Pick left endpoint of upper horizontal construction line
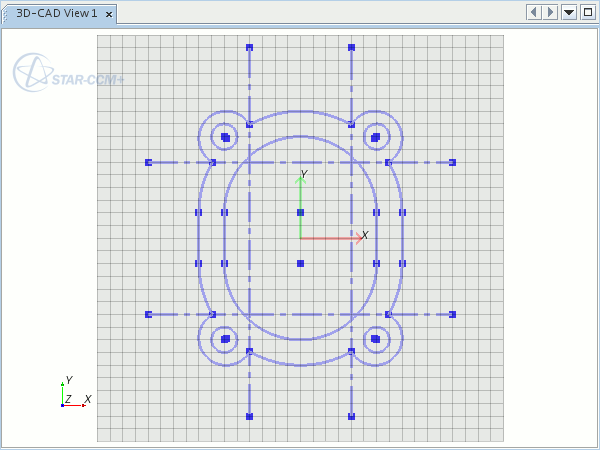This screenshot has height=450, width=600. click(148, 162)
